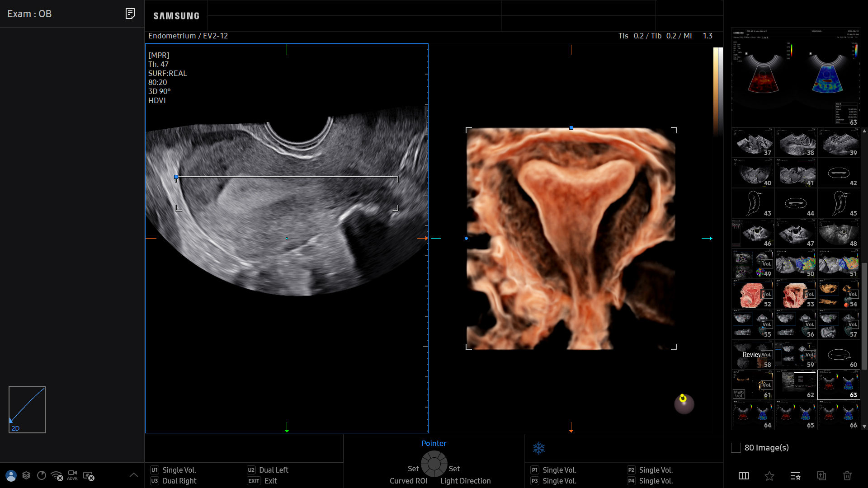Check the disk usage pie icon
The image size is (868, 488).
tap(42, 475)
